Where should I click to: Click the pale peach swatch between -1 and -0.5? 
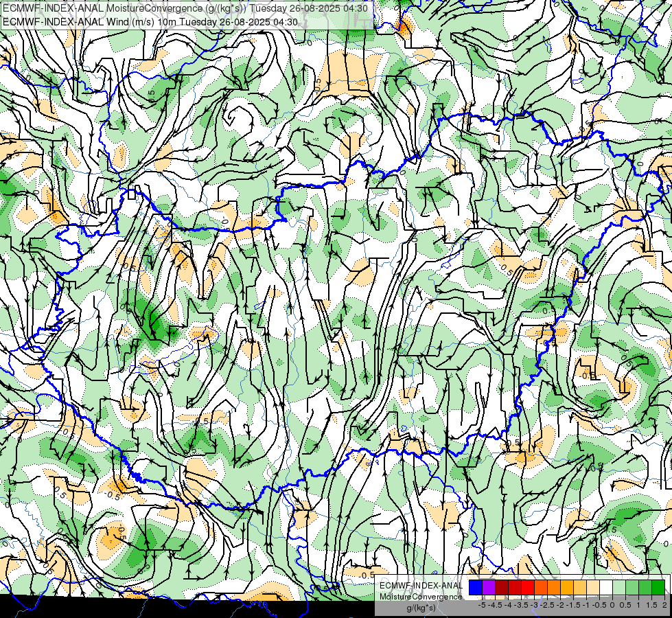pyautogui.click(x=593, y=588)
